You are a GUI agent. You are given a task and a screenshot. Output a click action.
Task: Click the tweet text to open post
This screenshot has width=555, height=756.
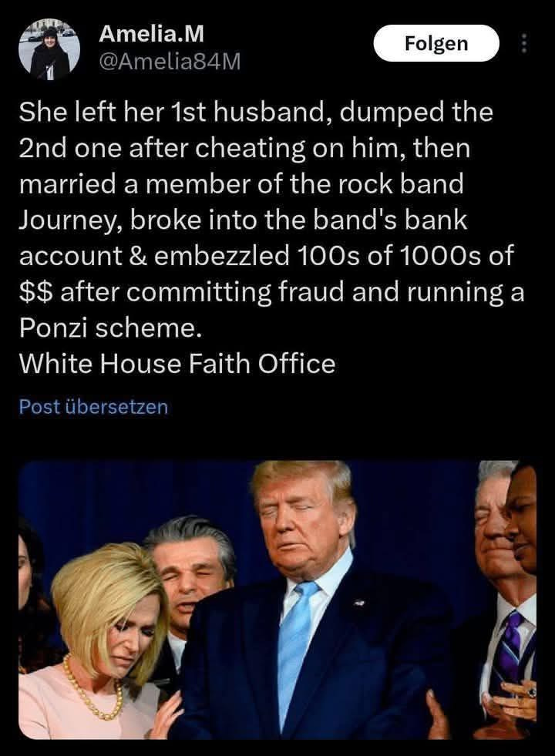pyautogui.click(x=271, y=237)
